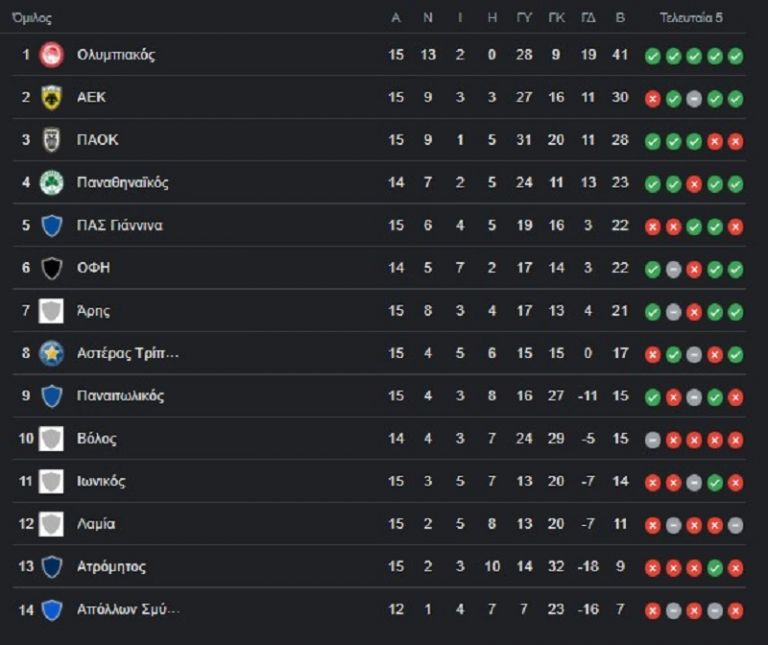
Task: Click the Ολυμπιακός team crest icon
Action: [x=51, y=54]
